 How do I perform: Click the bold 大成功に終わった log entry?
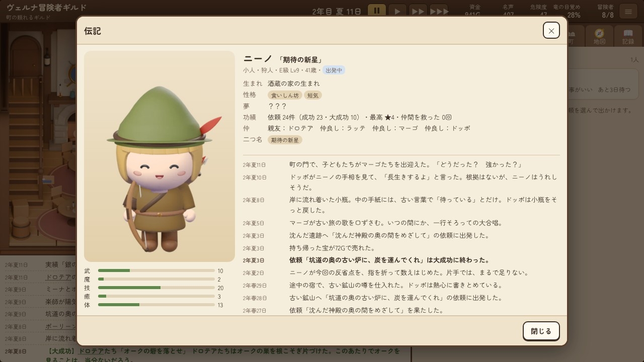point(401,260)
